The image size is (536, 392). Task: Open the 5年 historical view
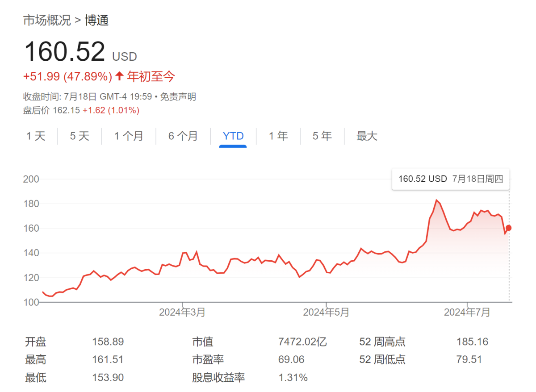(322, 136)
